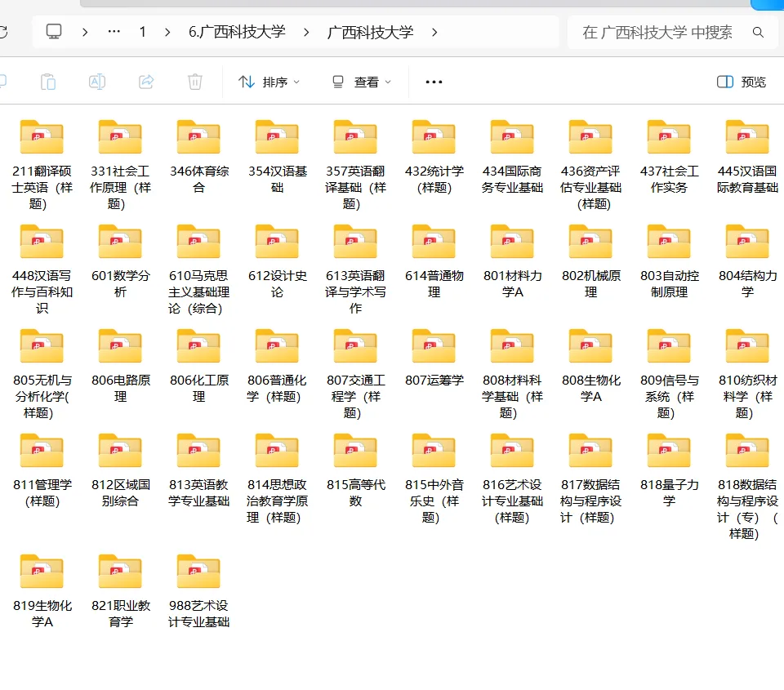The width and height of the screenshot is (784, 690).
Task: Click label 810纺织材料学 (样题)
Action: 747,397
